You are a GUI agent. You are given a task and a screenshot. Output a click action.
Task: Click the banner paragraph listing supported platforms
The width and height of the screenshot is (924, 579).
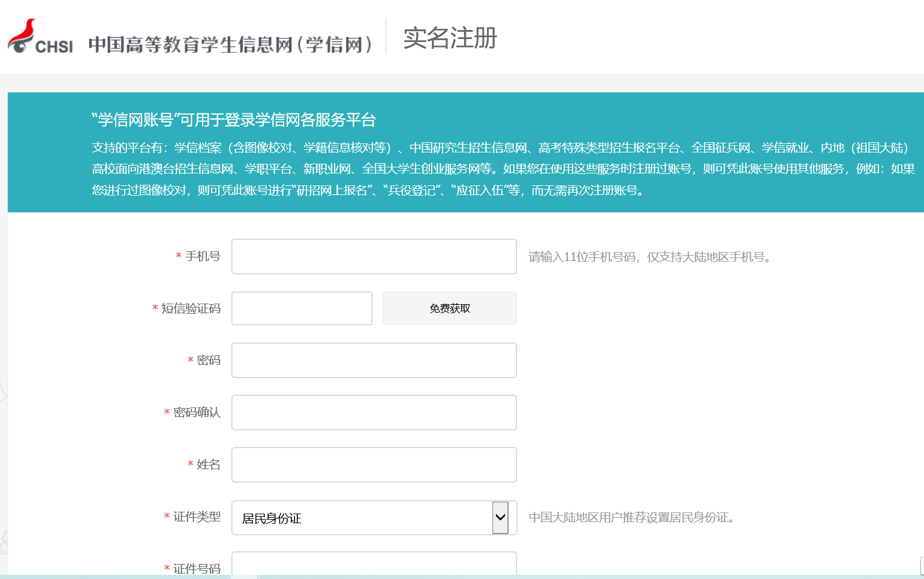tap(502, 169)
